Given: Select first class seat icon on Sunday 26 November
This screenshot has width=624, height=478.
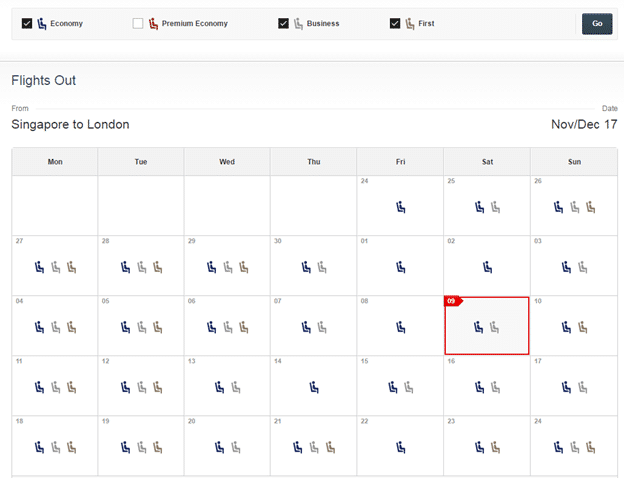Looking at the screenshot, I should click(591, 207).
